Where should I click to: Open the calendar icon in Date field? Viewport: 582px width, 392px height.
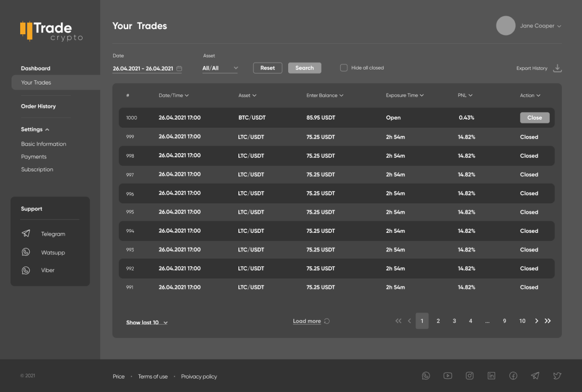[179, 69]
